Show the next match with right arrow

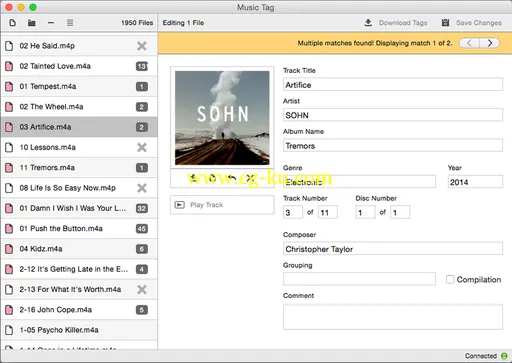(x=490, y=43)
